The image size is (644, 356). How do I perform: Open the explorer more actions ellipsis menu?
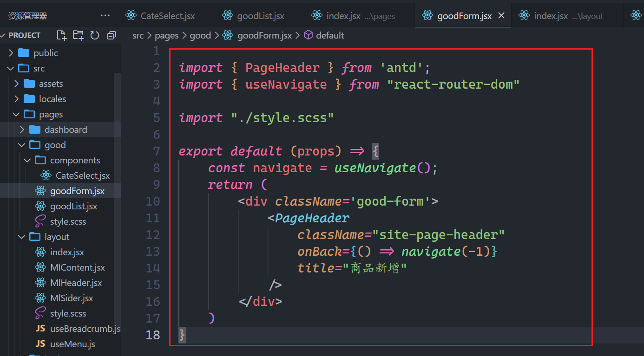point(105,16)
